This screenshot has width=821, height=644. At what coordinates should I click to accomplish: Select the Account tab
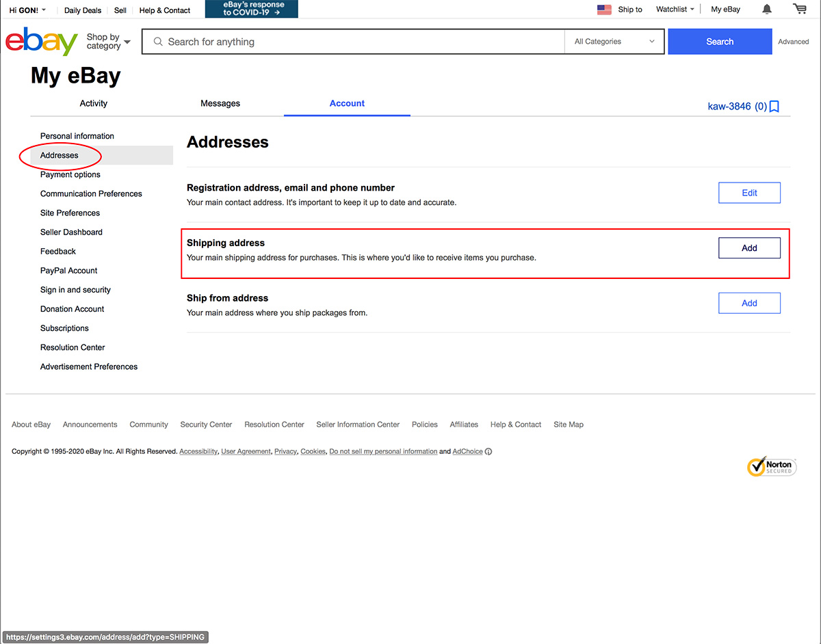347,103
